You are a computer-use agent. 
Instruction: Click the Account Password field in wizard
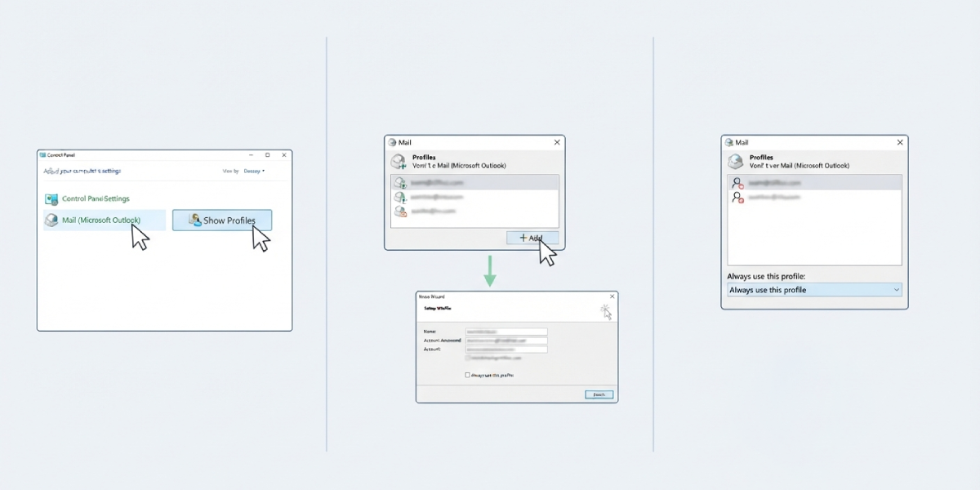(x=506, y=341)
